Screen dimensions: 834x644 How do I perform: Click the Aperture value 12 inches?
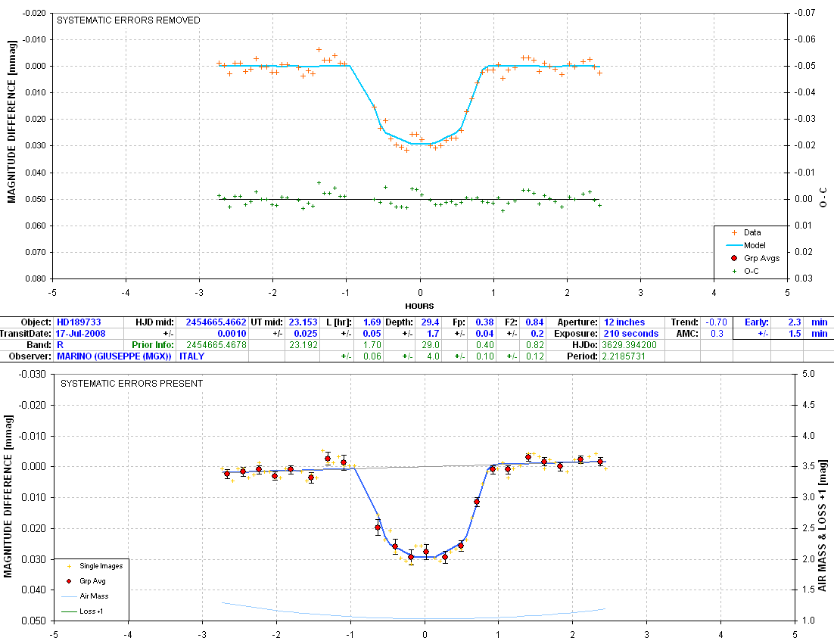click(x=624, y=322)
